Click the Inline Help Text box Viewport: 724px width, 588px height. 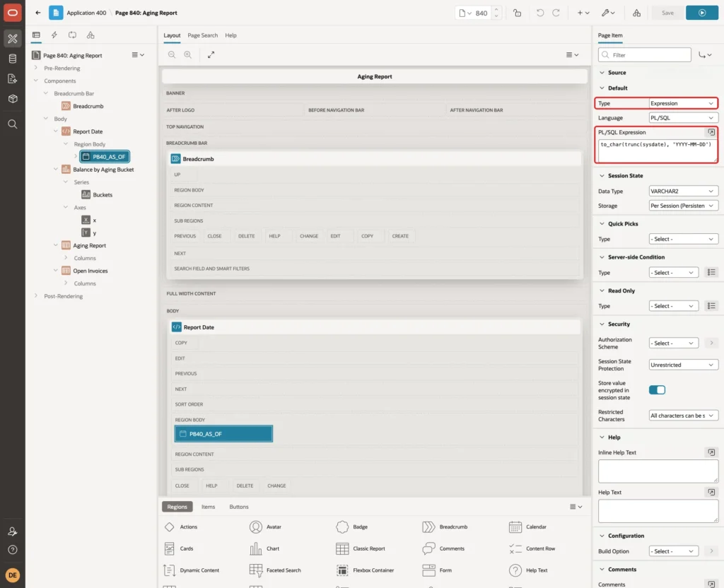(658, 471)
